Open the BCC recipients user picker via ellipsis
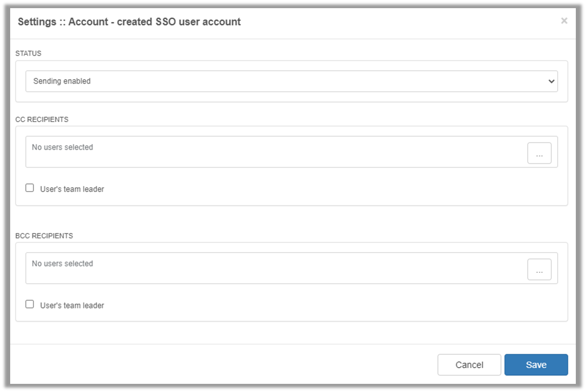 click(x=539, y=269)
